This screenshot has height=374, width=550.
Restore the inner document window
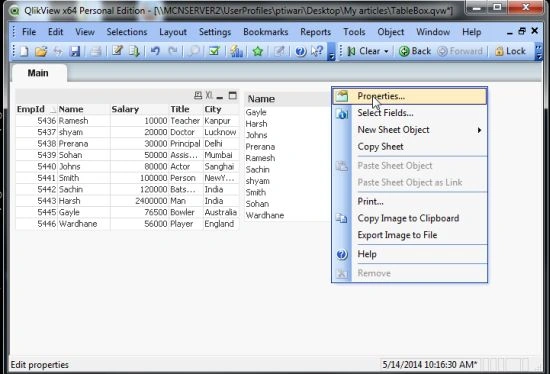[x=522, y=32]
